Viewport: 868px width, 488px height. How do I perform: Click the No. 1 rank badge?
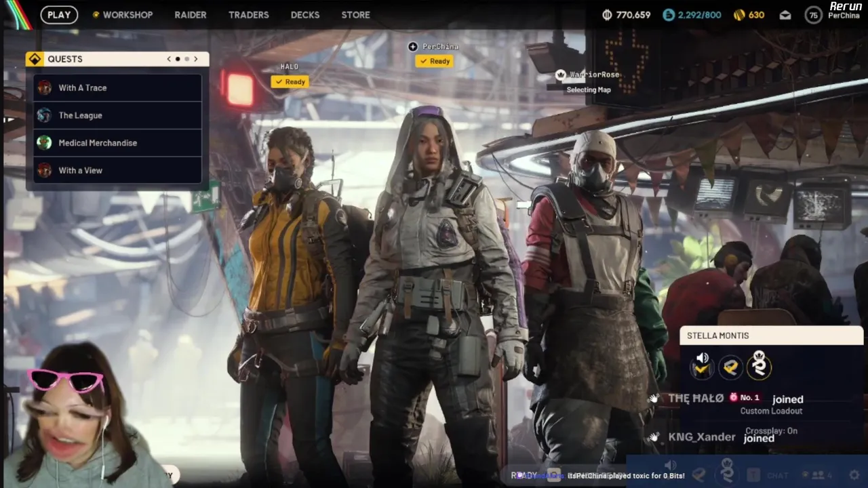[x=745, y=398]
